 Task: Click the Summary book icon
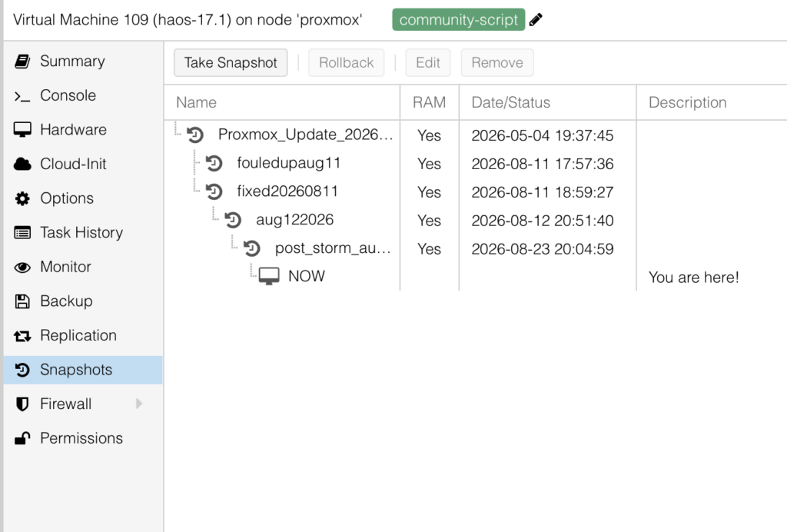[22, 62]
